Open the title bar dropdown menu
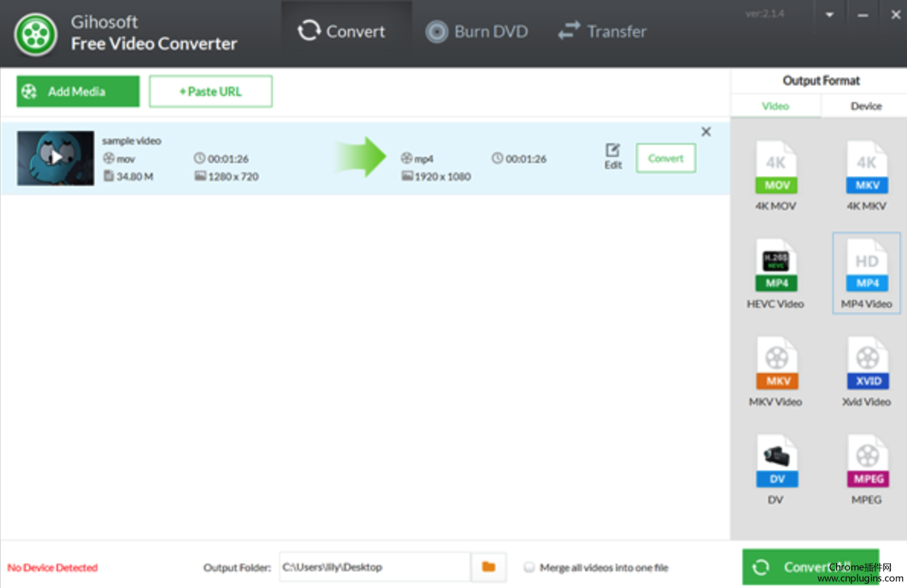The height and width of the screenshot is (588, 907). click(x=829, y=15)
